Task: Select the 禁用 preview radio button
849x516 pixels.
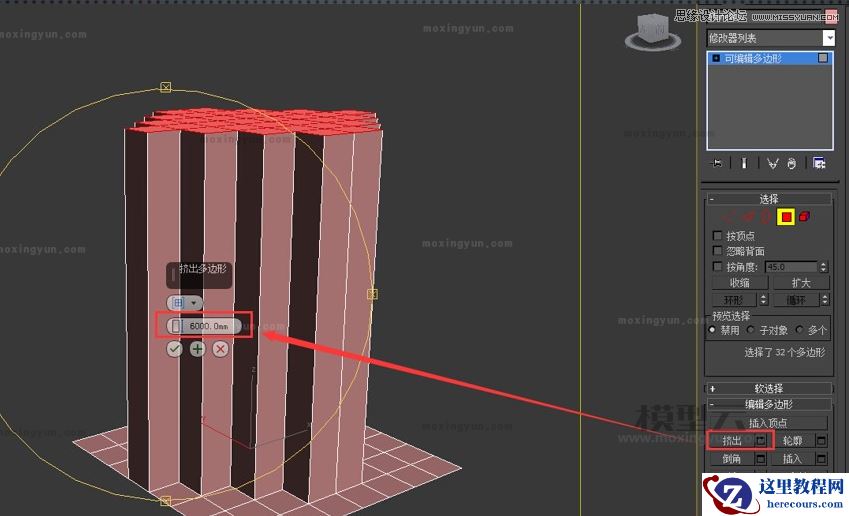Action: [712, 330]
